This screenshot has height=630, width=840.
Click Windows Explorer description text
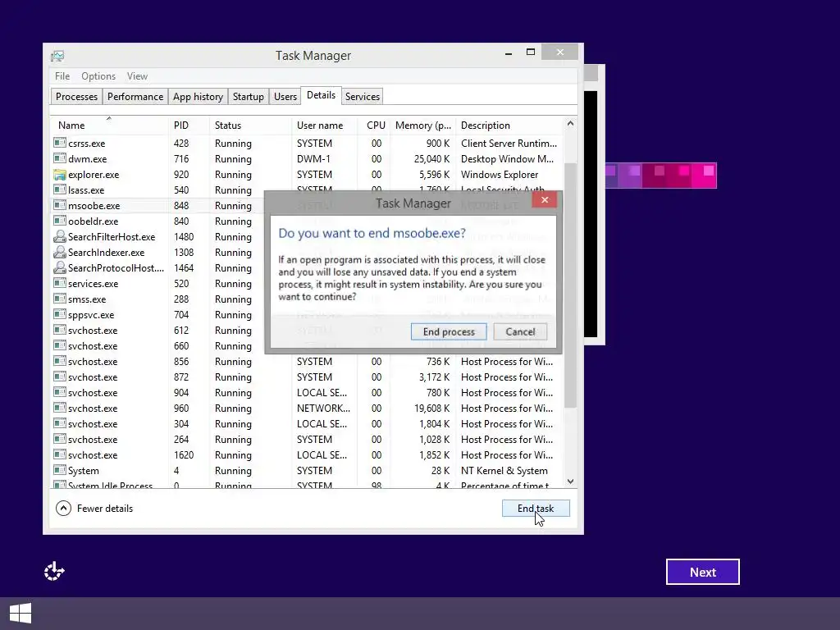tap(500, 175)
